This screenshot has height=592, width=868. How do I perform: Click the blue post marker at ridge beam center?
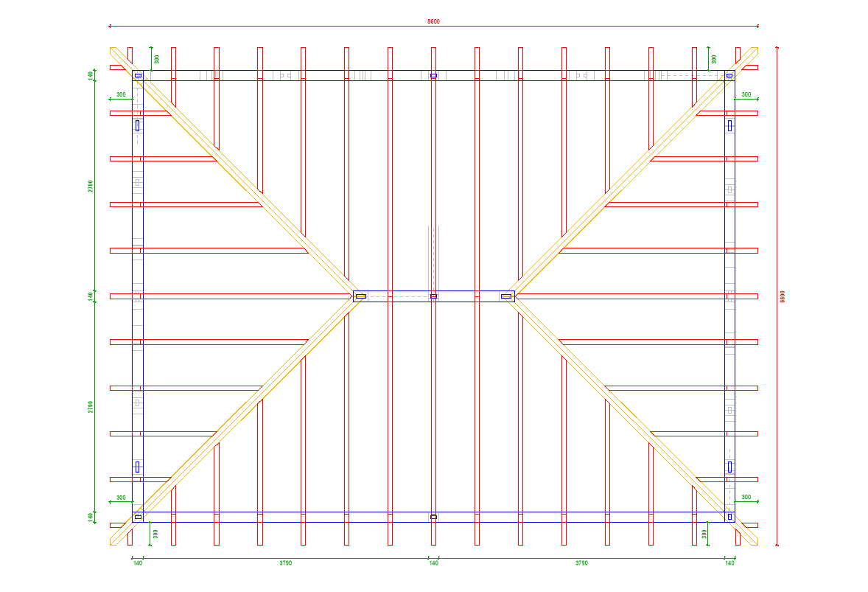coord(433,296)
